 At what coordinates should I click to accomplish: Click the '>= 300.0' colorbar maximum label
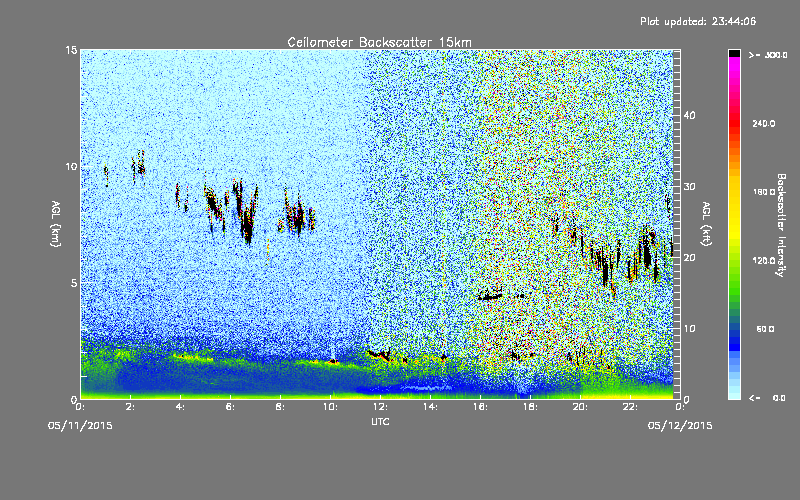768,55
